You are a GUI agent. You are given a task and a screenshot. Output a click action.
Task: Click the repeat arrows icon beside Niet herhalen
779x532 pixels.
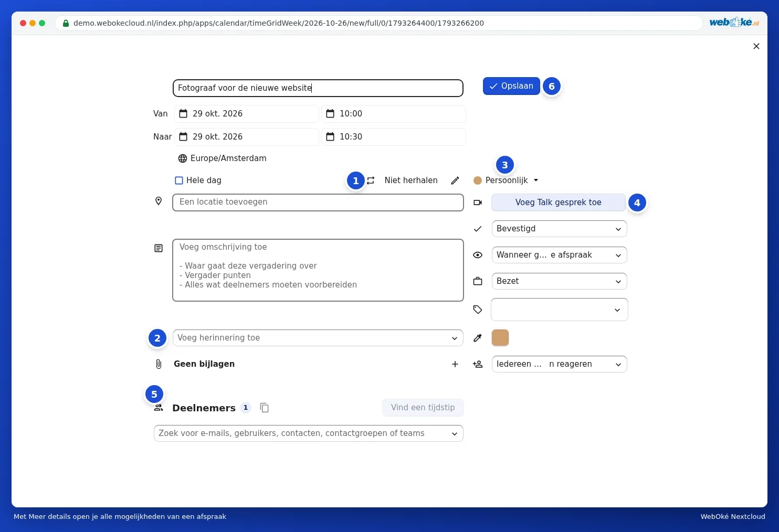[371, 180]
